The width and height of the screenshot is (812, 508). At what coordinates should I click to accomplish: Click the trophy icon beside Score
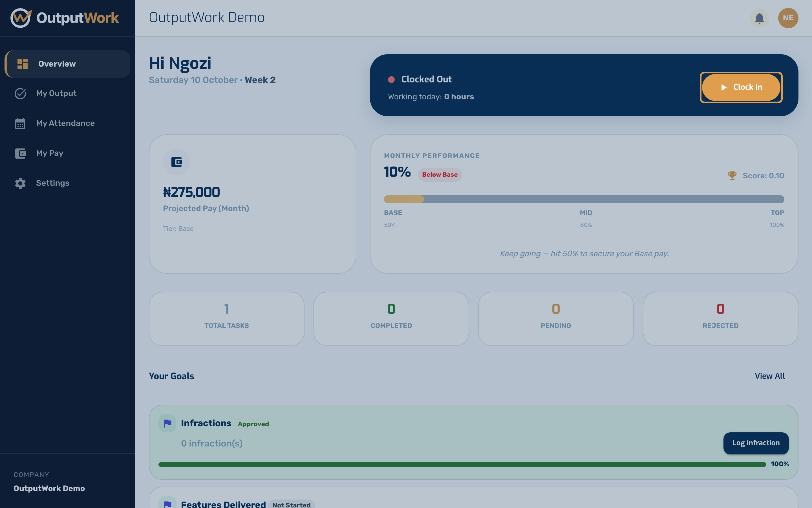tap(732, 176)
